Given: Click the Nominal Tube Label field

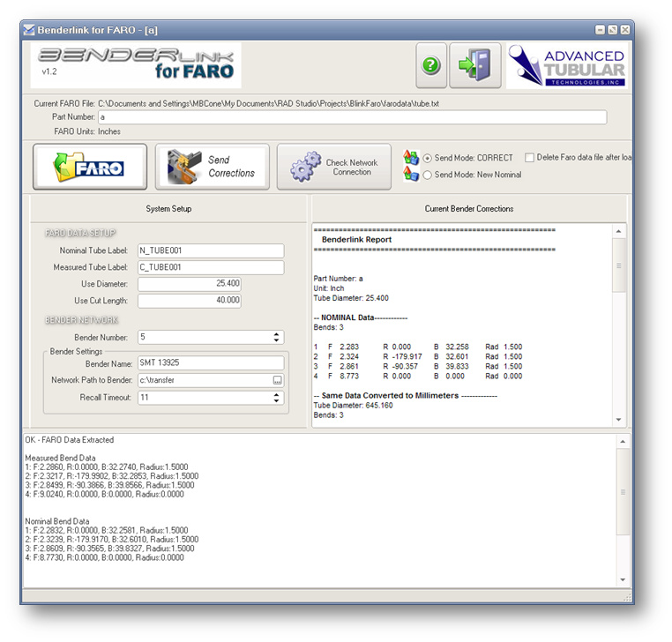Looking at the screenshot, I should (x=210, y=251).
